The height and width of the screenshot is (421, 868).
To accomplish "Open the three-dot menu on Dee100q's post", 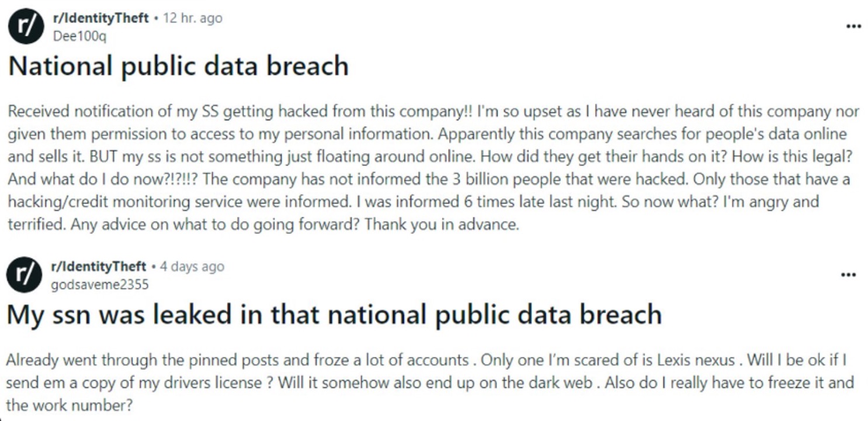I will (x=853, y=26).
